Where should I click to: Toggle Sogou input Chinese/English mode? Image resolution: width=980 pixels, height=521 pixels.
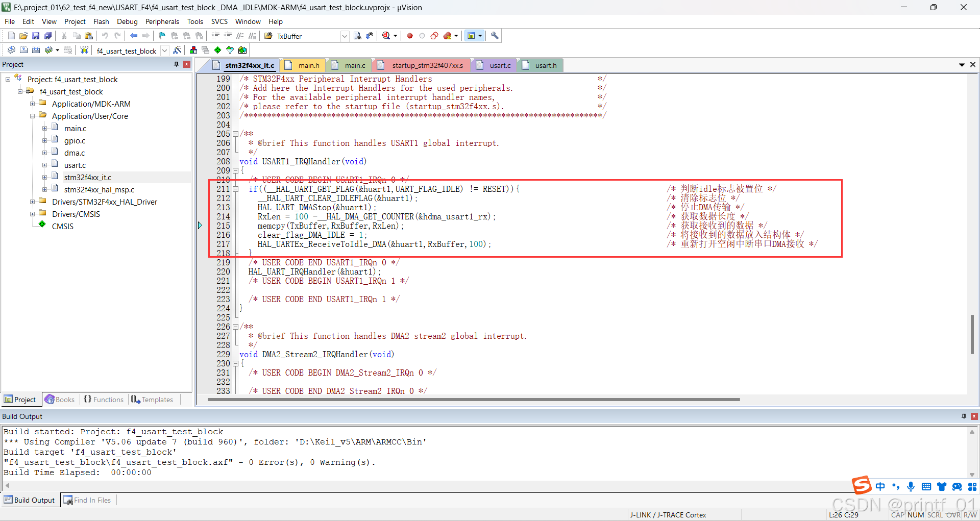tap(880, 486)
